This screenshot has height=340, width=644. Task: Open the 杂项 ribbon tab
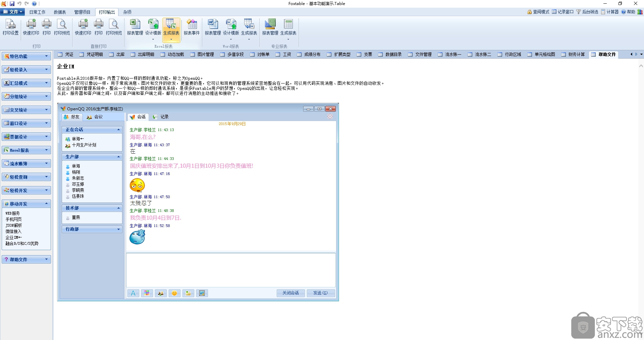click(127, 12)
